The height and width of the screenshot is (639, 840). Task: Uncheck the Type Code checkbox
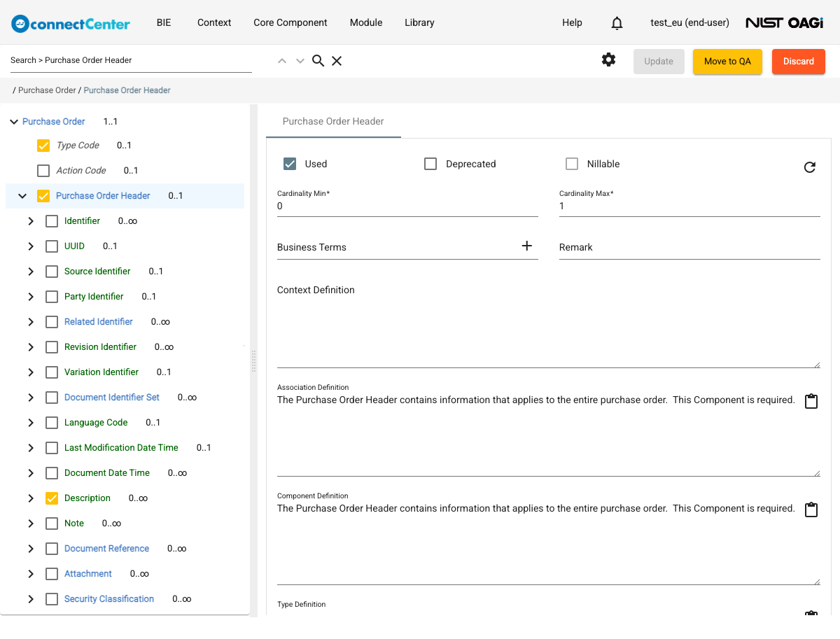tap(43, 146)
